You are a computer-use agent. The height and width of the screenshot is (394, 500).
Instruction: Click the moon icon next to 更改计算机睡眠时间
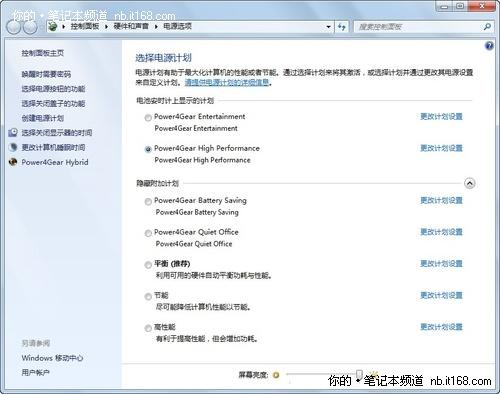(13, 147)
